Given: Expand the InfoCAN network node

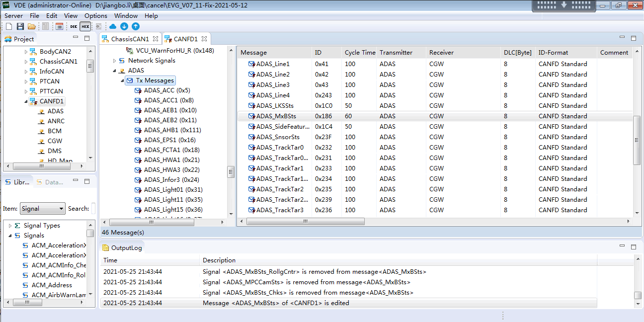Looking at the screenshot, I should pos(26,72).
